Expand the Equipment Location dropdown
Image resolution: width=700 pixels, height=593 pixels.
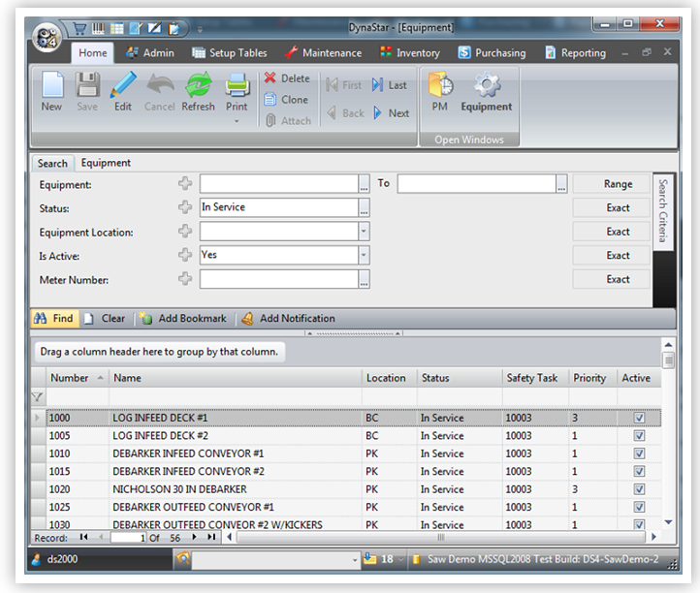click(x=364, y=233)
